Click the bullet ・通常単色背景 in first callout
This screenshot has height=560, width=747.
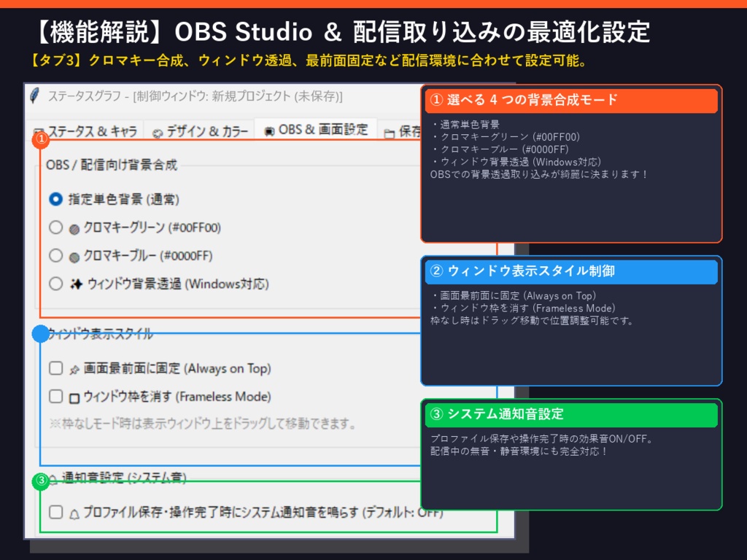[465, 125]
